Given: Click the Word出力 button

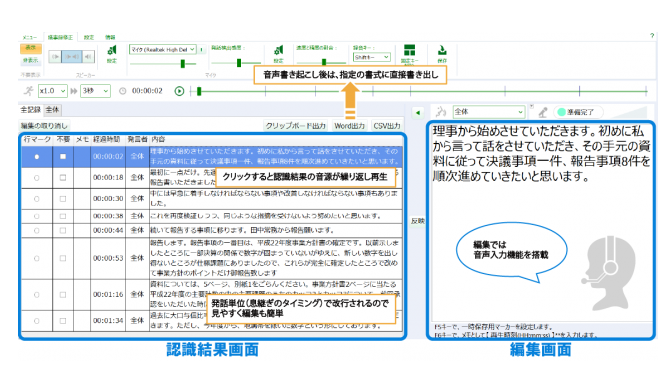Looking at the screenshot, I should pyautogui.click(x=349, y=126).
